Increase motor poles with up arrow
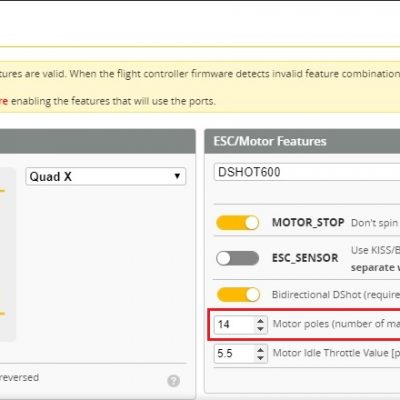The image size is (400, 400). (260, 320)
